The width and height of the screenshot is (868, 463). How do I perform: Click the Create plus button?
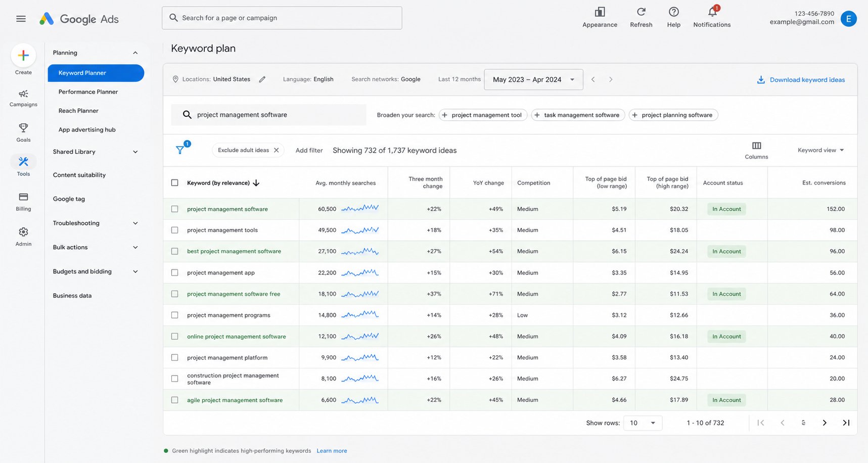tap(23, 56)
